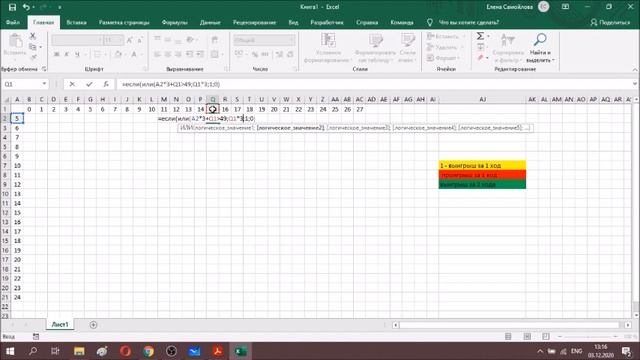640x360 pixels.
Task: Click the Decrease Font Size icon
Action: tap(140, 40)
